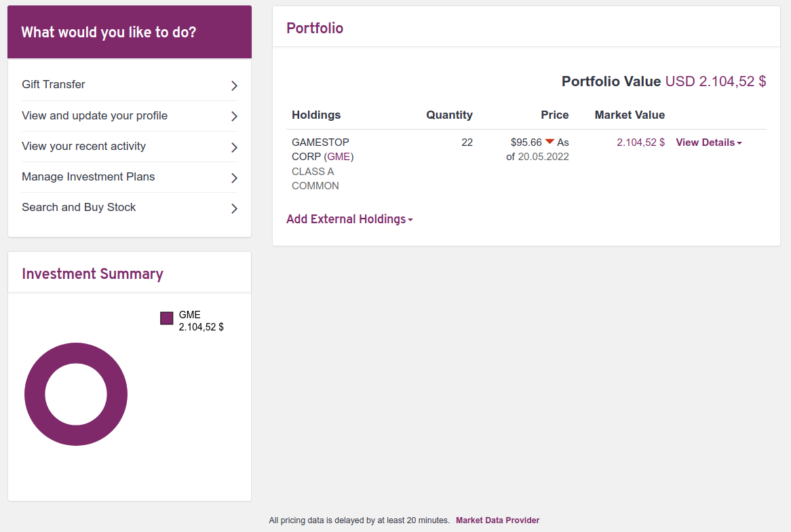The image size is (791, 532).
Task: Select Gift Transfer from the action list
Action: (54, 84)
